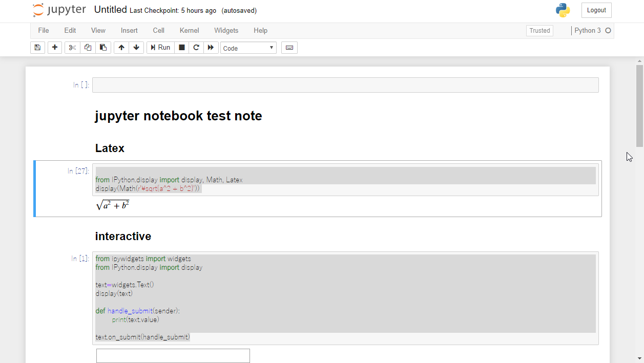Toggle the Trusted notebook indicator
The image size is (644, 363).
click(x=539, y=31)
